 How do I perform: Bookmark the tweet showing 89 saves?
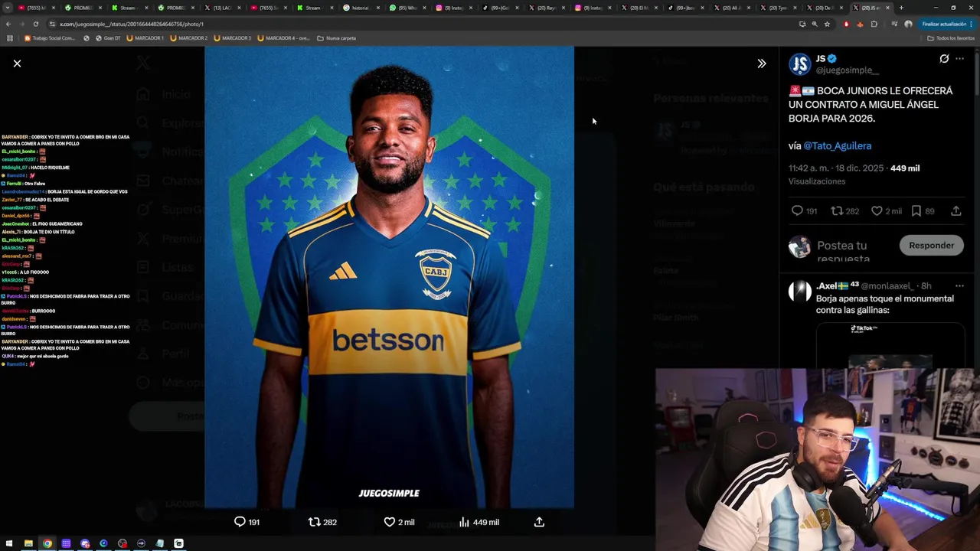[916, 210]
